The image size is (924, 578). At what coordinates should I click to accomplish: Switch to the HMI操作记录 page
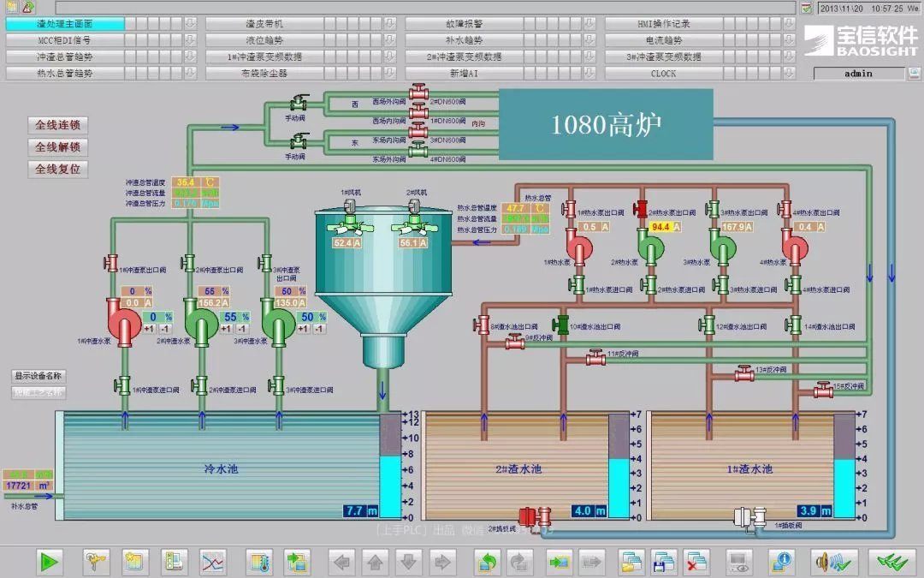tap(663, 24)
